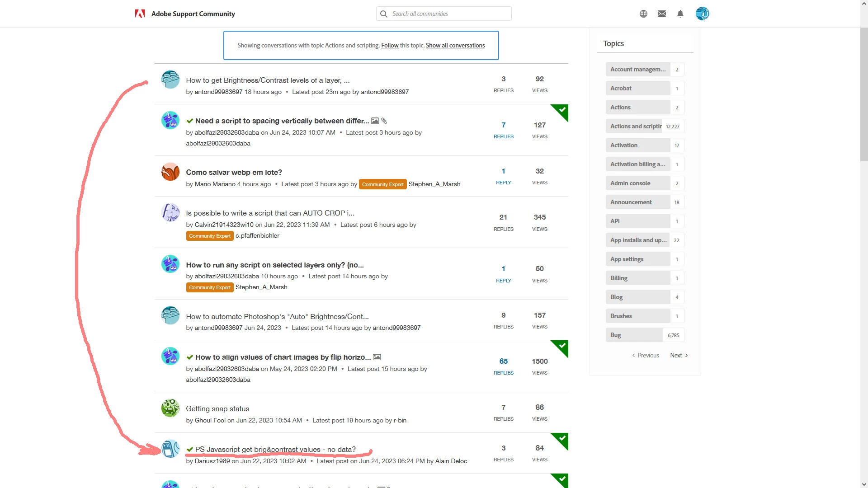Click the search magnifier icon
This screenshot has width=868, height=488.
click(384, 14)
